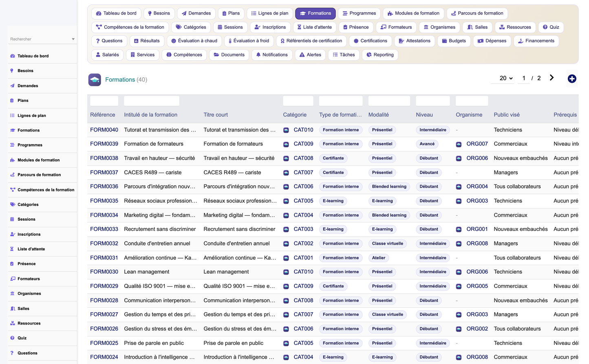Open the ORG007 organisme icon in row FORM0039
Image resolution: width=589 pixels, height=364 pixels.
click(x=459, y=144)
